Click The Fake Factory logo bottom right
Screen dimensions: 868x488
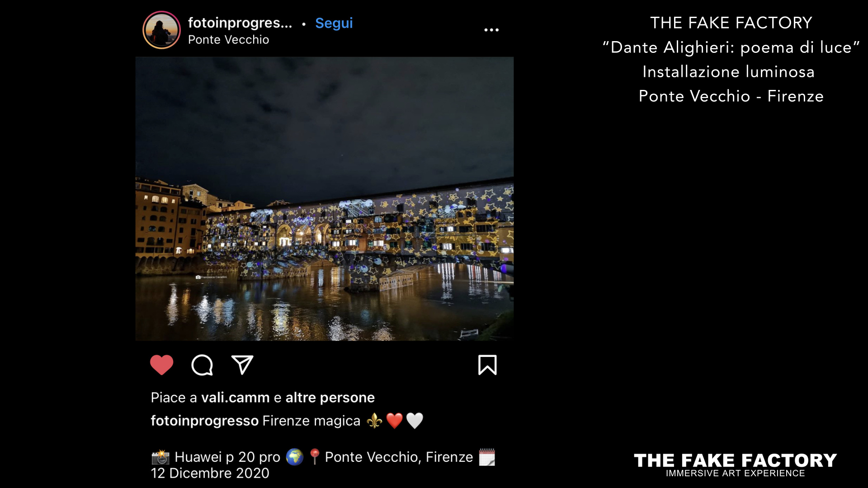tap(735, 465)
